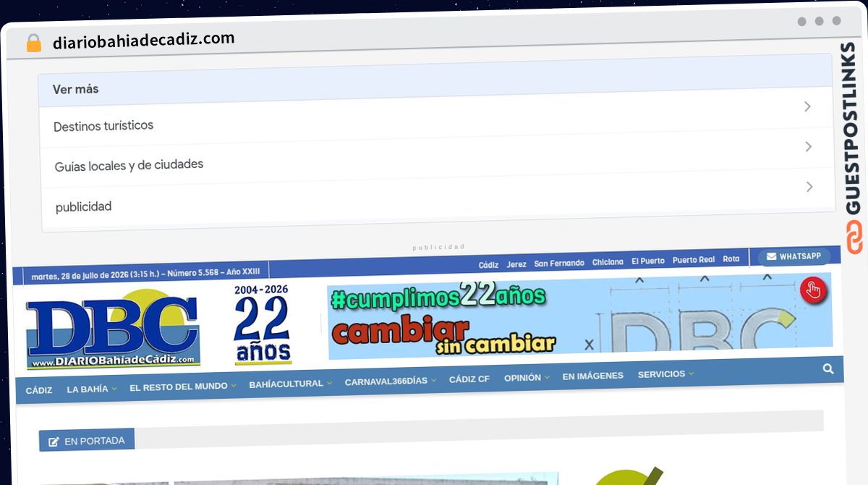Click the Destinos turísticos text
The width and height of the screenshot is (868, 485).
[103, 125]
